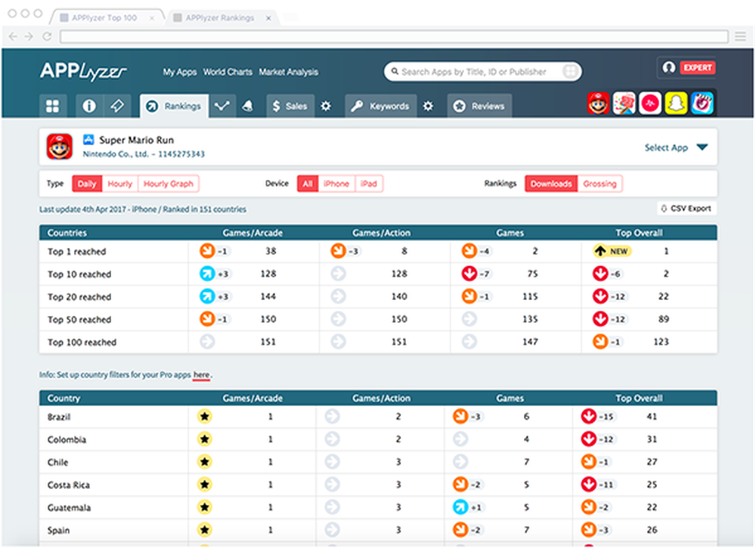Switch rankings to Downloads
This screenshot has width=756, height=548.
[x=551, y=184]
